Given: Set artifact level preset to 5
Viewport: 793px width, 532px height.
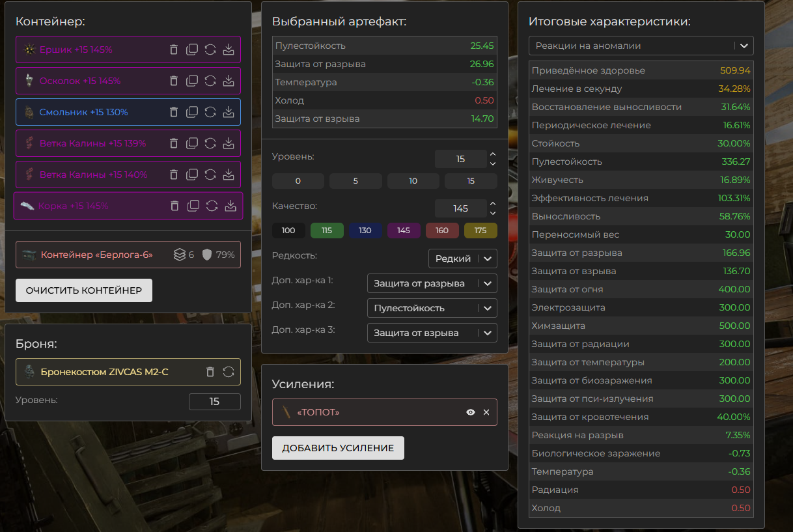Looking at the screenshot, I should click(355, 181).
